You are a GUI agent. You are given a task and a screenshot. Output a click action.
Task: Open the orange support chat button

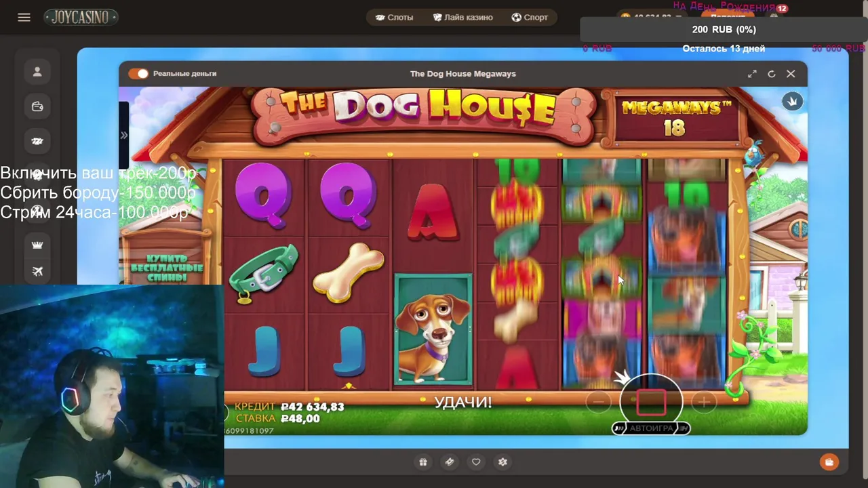(x=829, y=462)
